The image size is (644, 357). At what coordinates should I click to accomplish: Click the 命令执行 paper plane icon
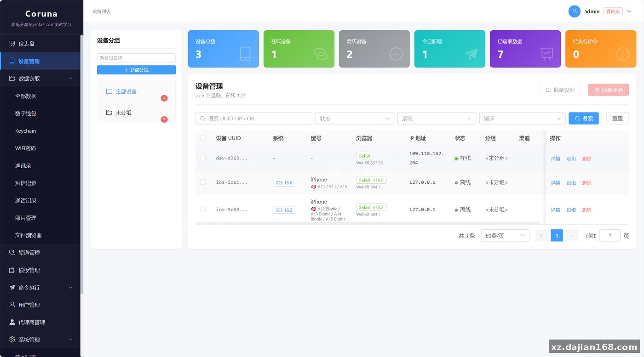[x=12, y=288]
